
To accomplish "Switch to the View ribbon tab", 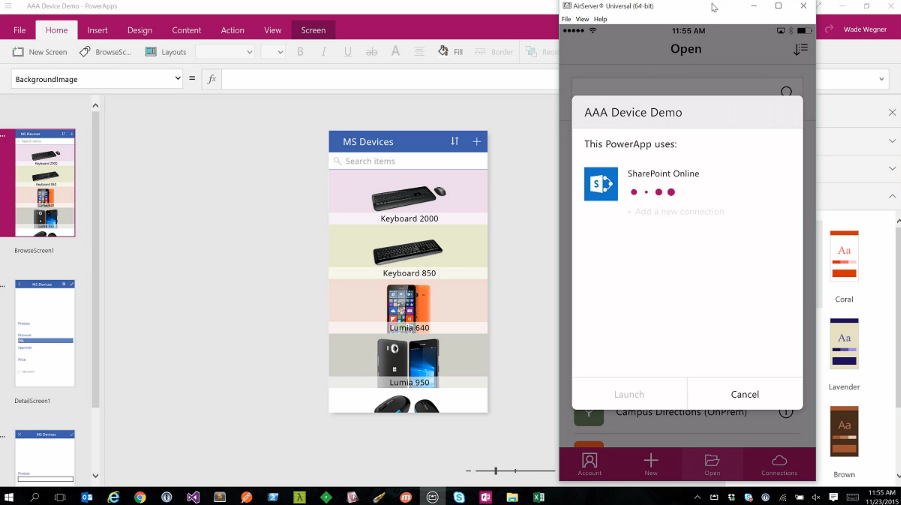I will (x=272, y=30).
